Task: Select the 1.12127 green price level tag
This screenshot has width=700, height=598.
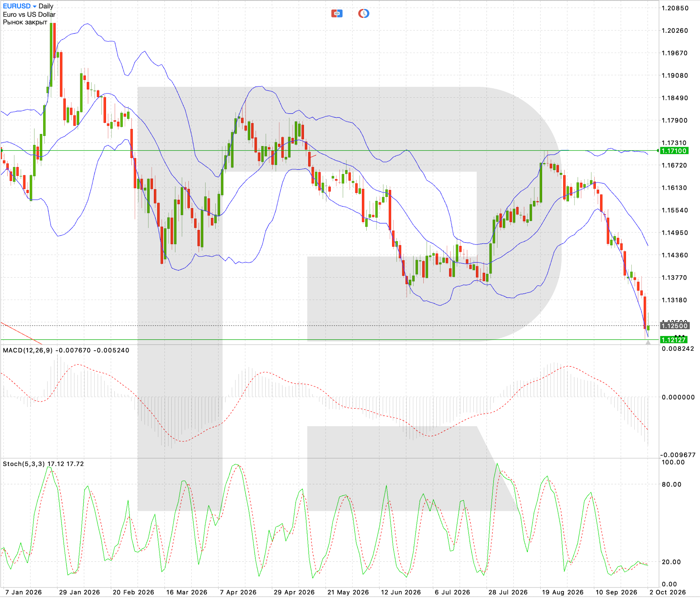Action: tap(674, 340)
